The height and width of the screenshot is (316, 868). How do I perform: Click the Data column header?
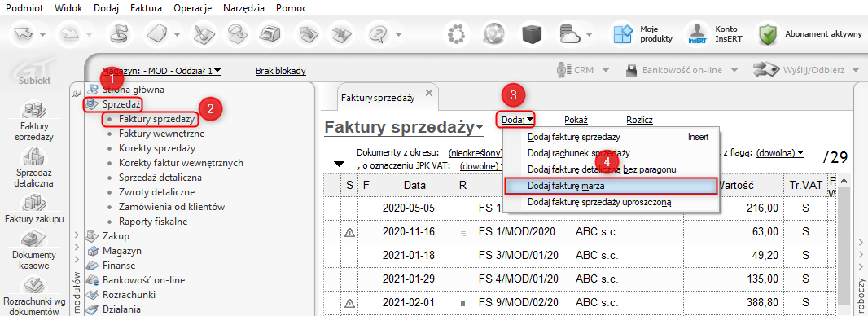pos(414,186)
